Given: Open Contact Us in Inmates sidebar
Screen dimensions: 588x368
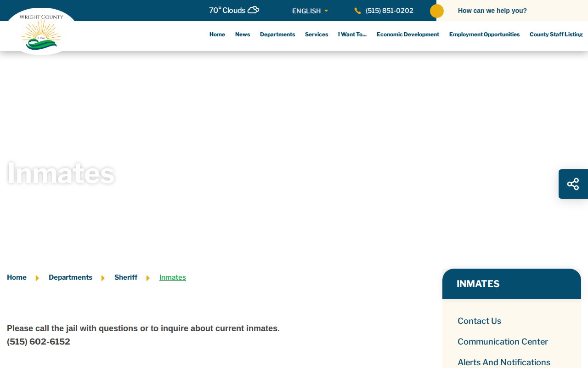Looking at the screenshot, I should tap(479, 321).
